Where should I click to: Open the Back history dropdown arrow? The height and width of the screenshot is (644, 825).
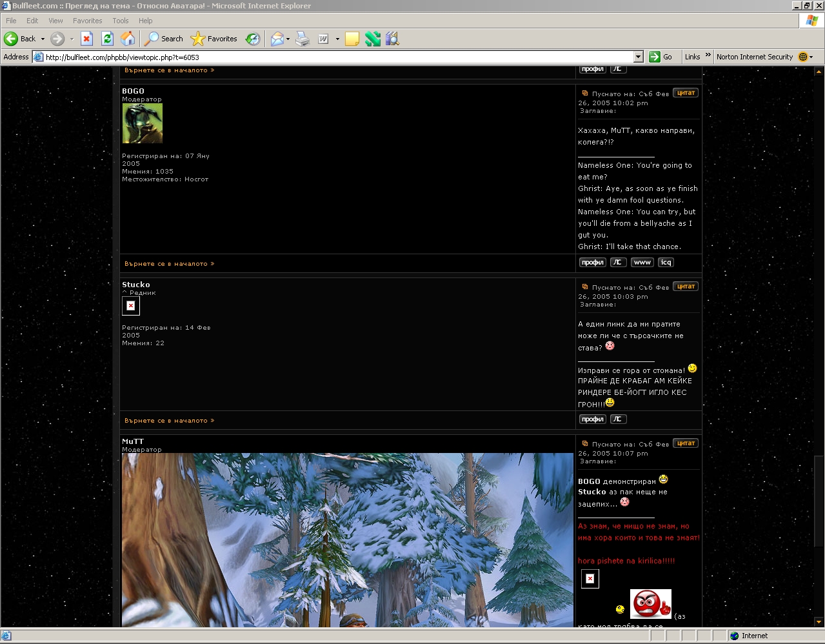[43, 39]
